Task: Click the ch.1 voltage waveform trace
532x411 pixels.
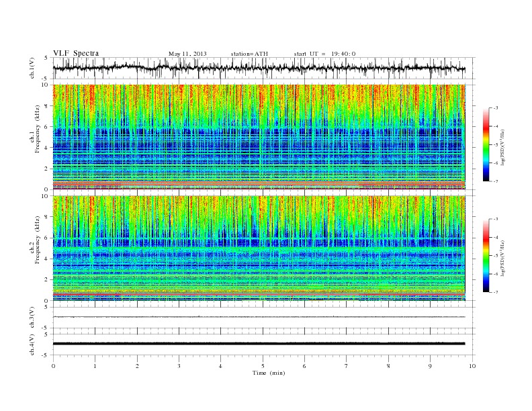Action: pyautogui.click(x=259, y=68)
